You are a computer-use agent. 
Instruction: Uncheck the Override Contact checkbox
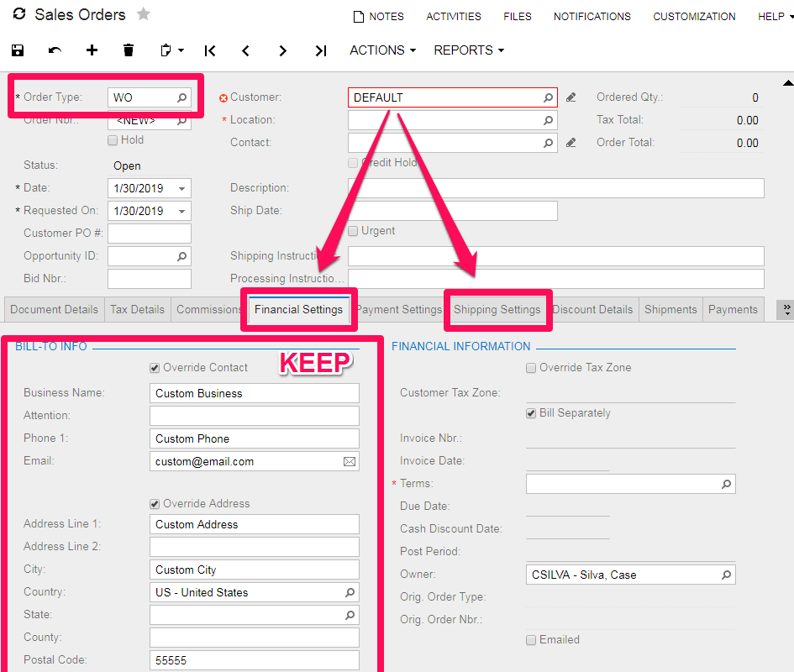tap(155, 368)
